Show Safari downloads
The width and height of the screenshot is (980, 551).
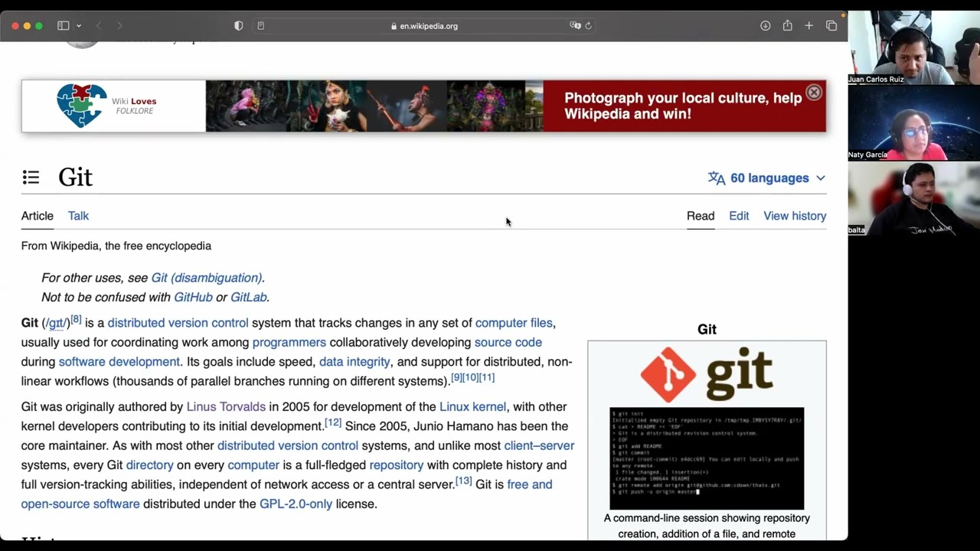pyautogui.click(x=765, y=26)
